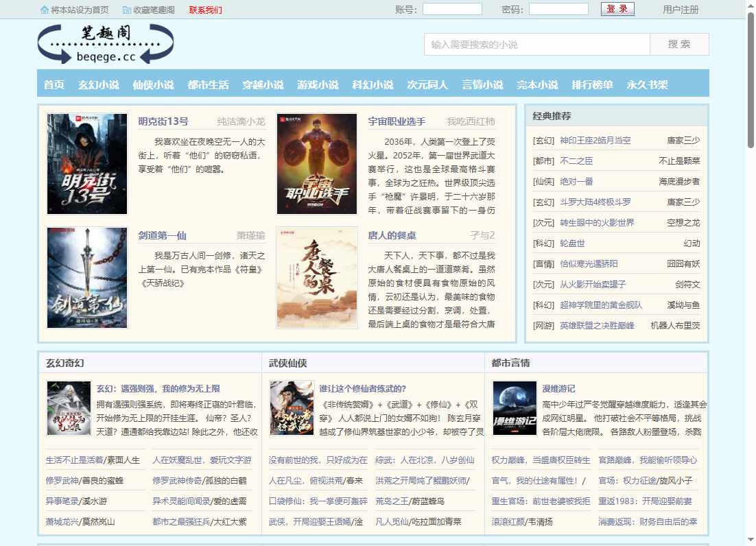Screen dimensions: 756x546
Task: Click the 明克街13号 book cover
Action: 86,163
